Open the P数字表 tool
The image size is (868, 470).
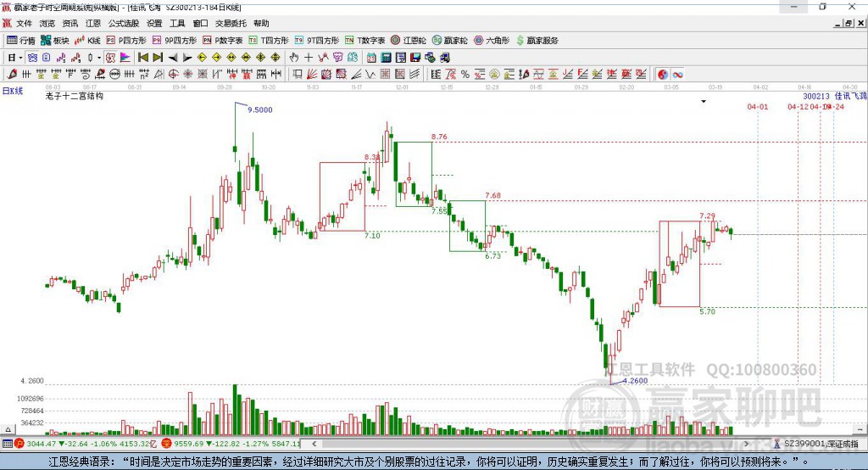click(x=223, y=41)
